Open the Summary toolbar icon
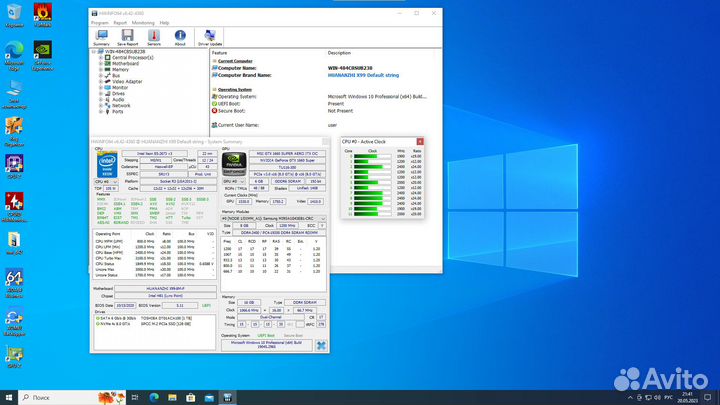This screenshot has height=405, width=720. pos(101,36)
